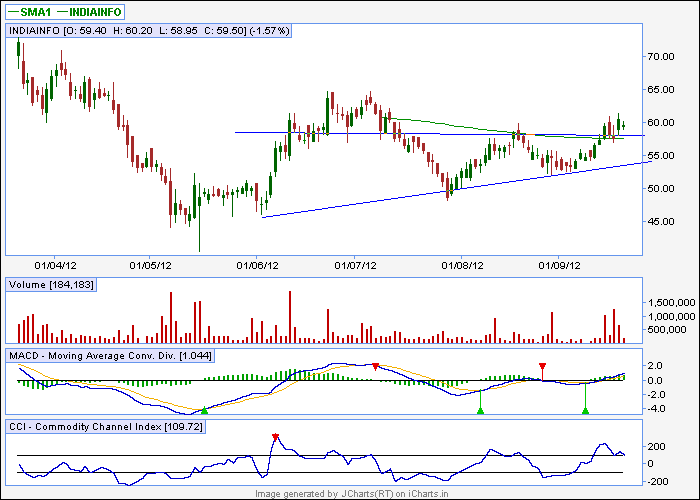Click the 70.00 price axis label
The height and width of the screenshot is (500, 700).
click(x=661, y=57)
